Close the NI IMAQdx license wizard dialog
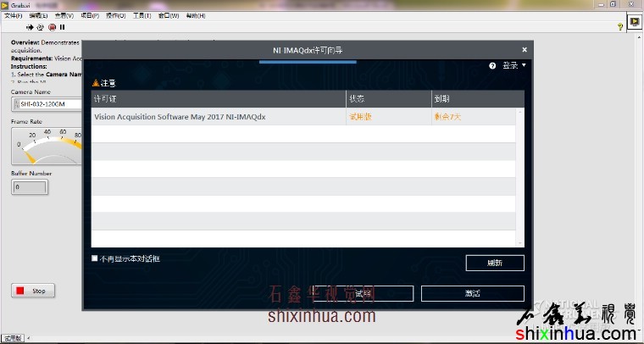644x344 pixels. pyautogui.click(x=525, y=50)
